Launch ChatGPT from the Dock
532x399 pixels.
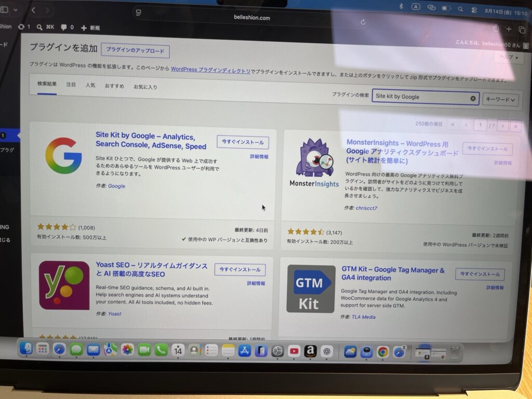[327, 352]
